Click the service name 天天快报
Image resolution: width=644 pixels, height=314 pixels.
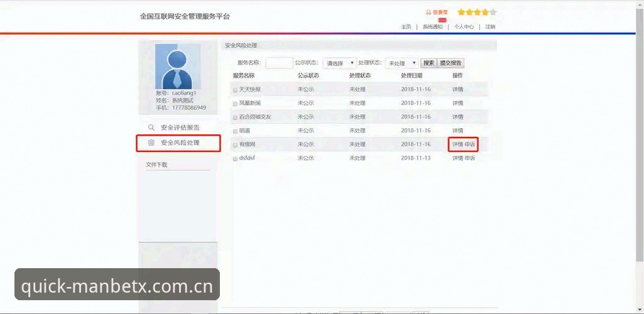(249, 89)
